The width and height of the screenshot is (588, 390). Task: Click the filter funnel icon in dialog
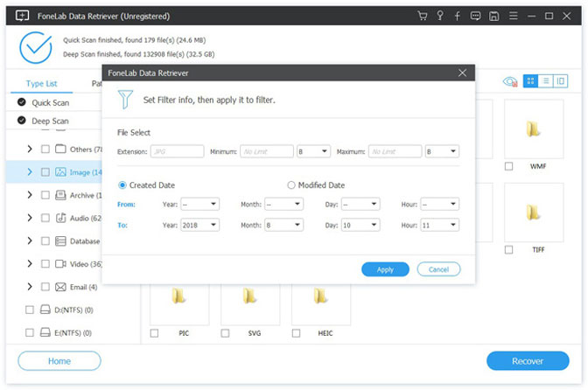(125, 100)
